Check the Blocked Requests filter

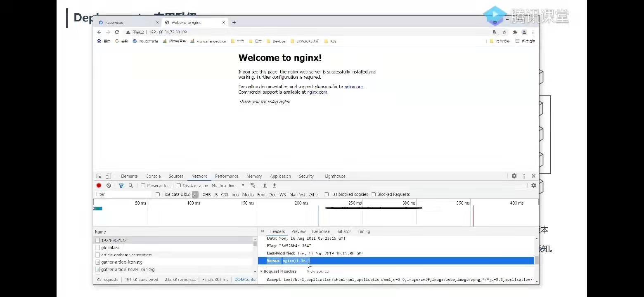[374, 194]
